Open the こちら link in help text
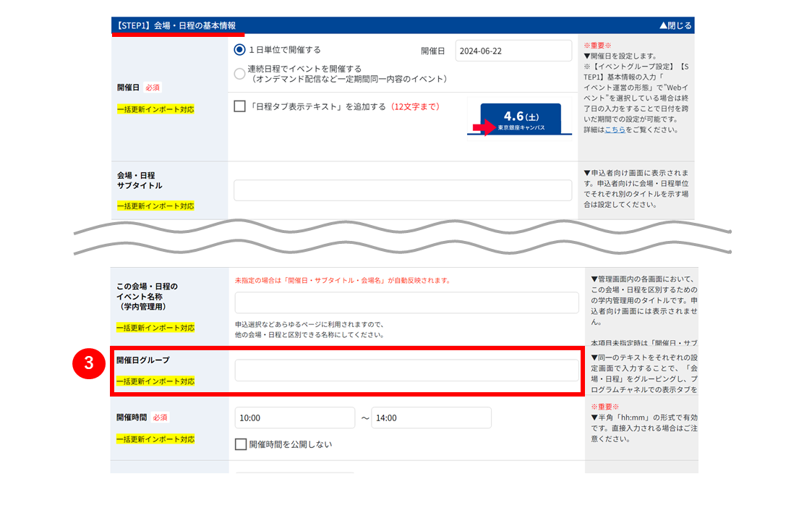 point(615,130)
